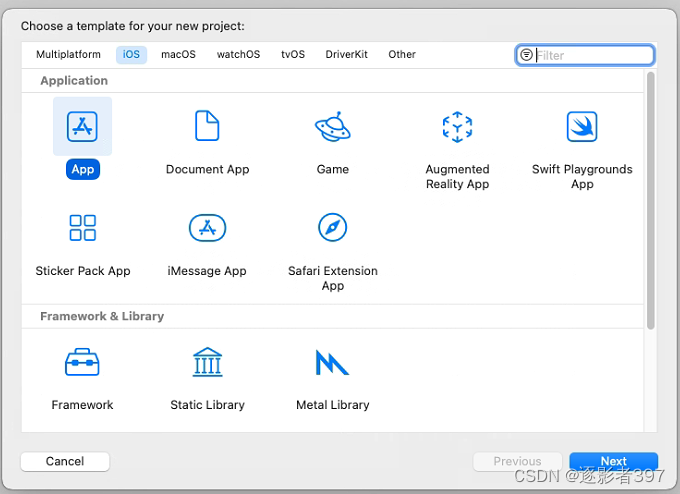Click the Previous button
The image size is (680, 494).
click(517, 461)
